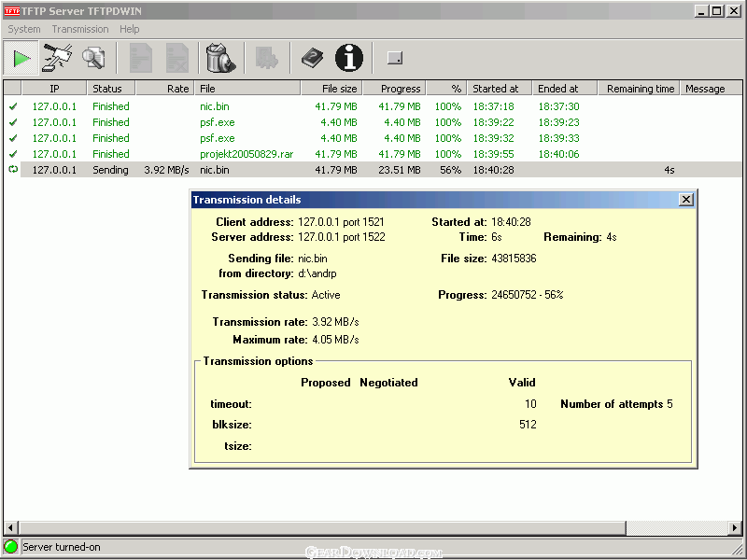Click the file size value 43815836

pyautogui.click(x=514, y=259)
